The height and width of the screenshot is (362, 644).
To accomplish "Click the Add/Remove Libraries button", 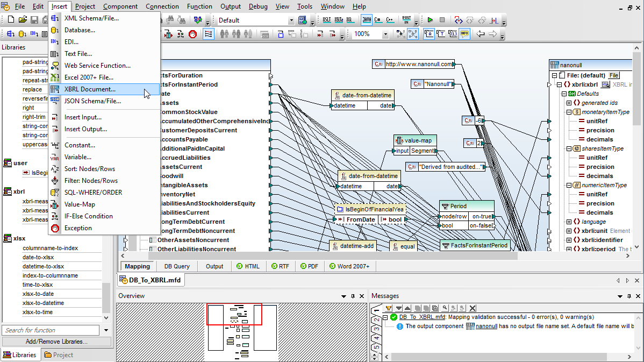I will click(56, 342).
